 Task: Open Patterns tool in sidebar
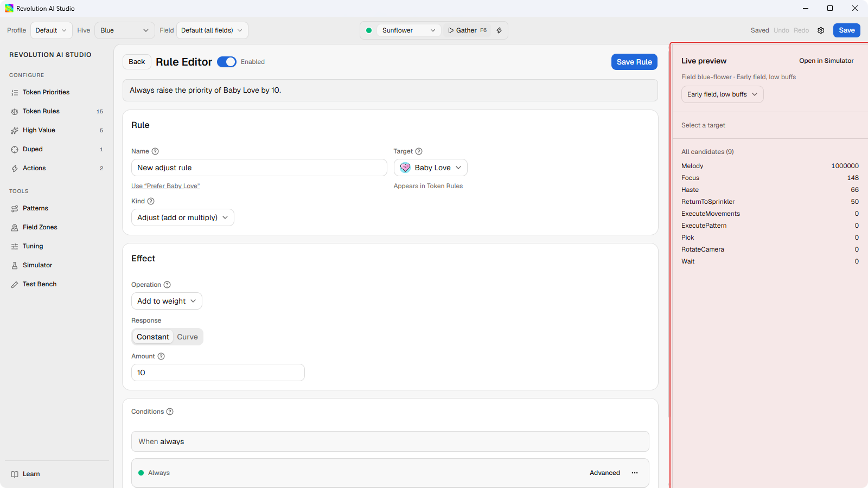[x=57, y=208]
